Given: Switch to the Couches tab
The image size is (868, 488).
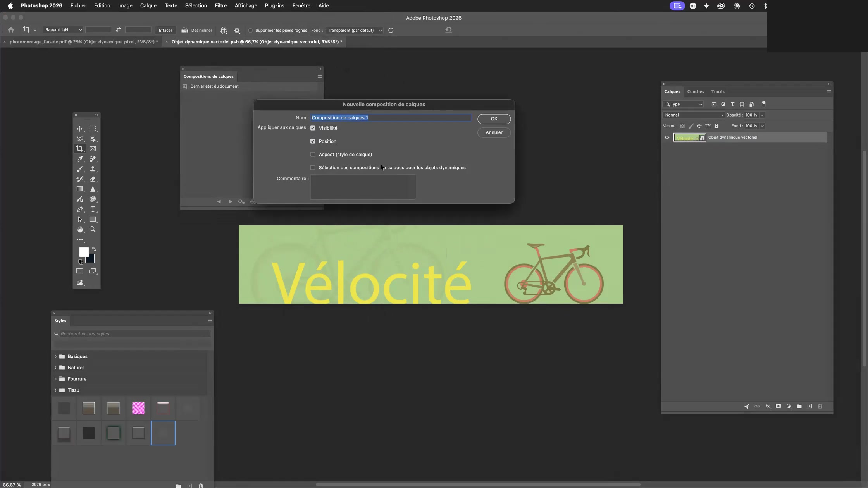Looking at the screenshot, I should 696,92.
